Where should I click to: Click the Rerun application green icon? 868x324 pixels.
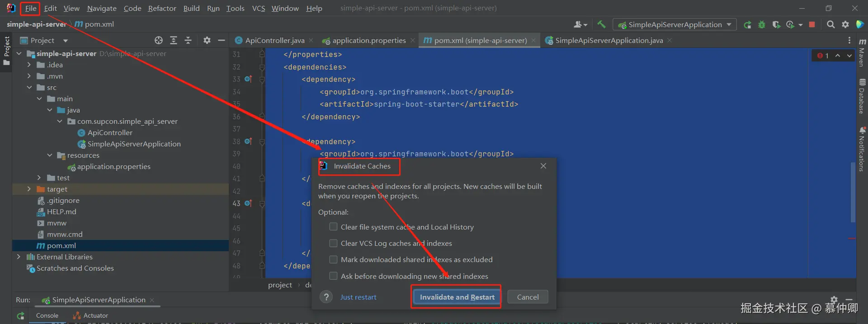click(748, 25)
